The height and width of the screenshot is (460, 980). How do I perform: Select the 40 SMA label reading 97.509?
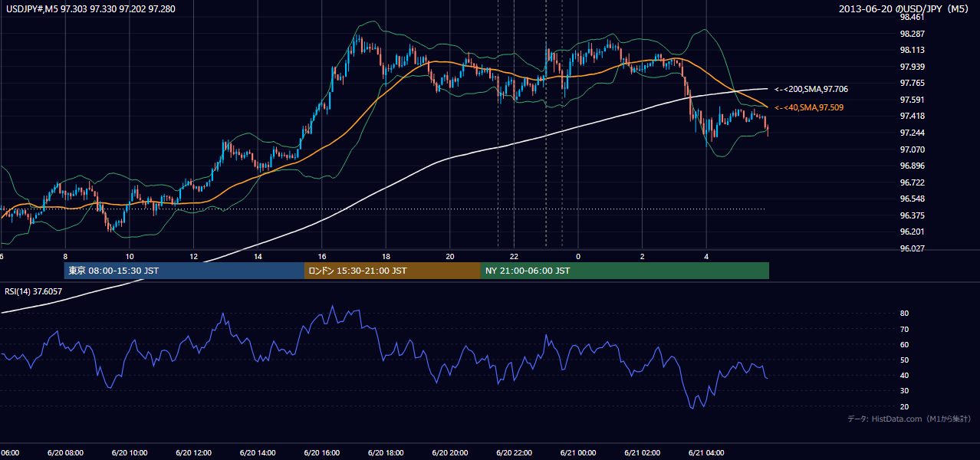808,108
